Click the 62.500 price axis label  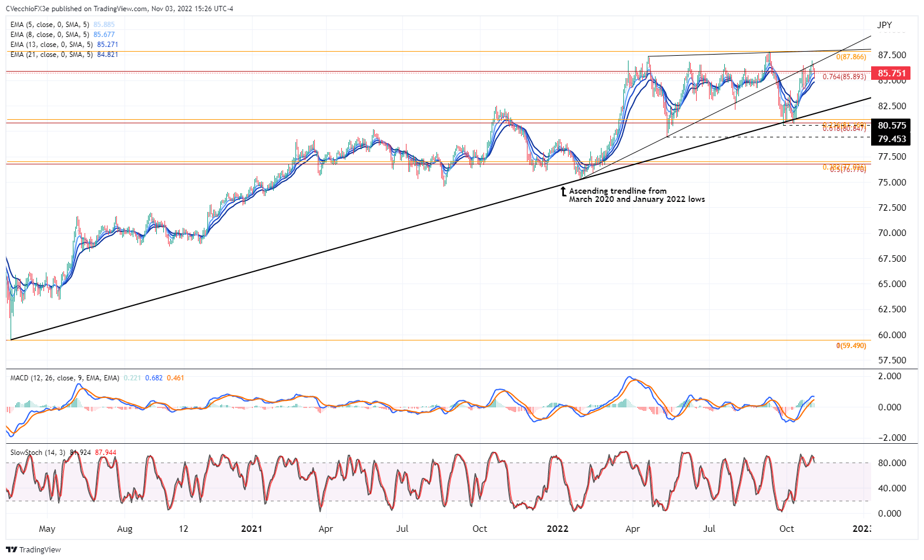click(892, 309)
